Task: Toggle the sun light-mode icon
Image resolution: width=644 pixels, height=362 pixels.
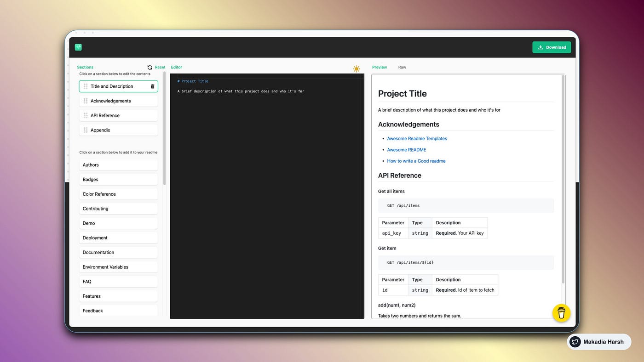Action: tap(356, 69)
